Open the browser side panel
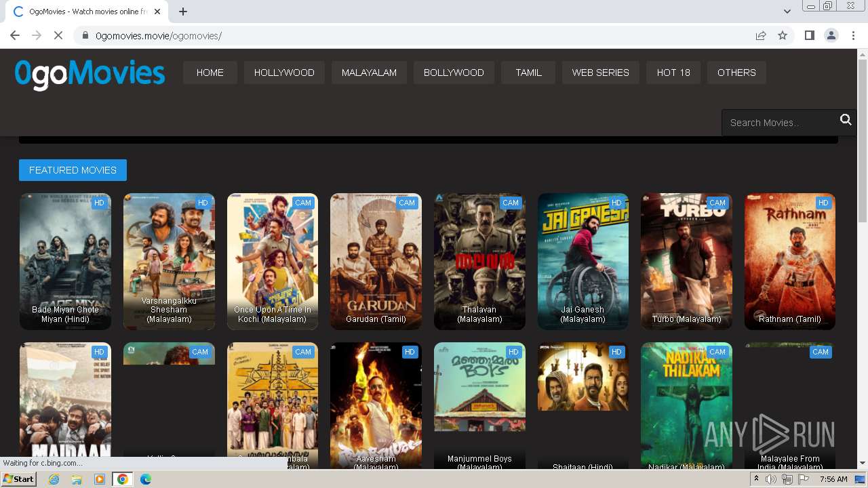Screen dimensions: 868x488 tap(809, 35)
